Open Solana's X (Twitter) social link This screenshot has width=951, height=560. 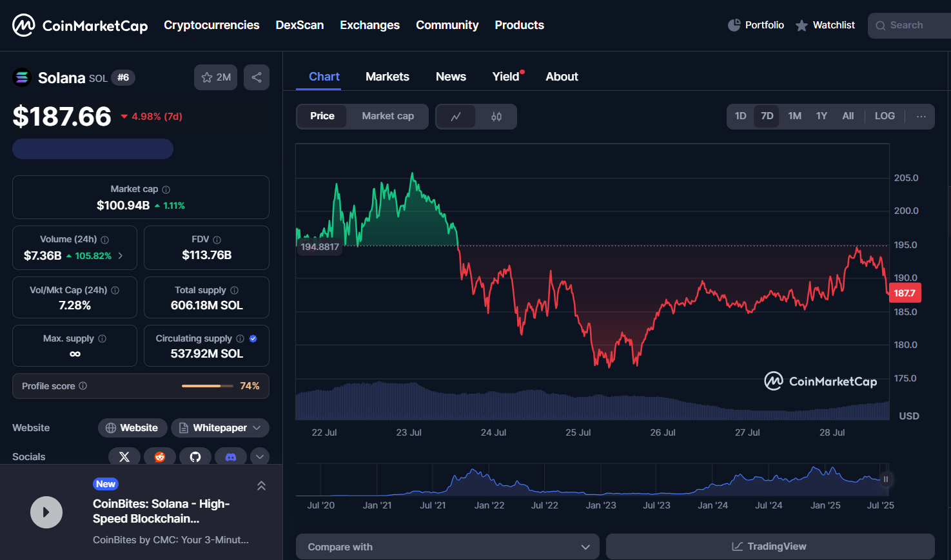pyautogui.click(x=124, y=457)
